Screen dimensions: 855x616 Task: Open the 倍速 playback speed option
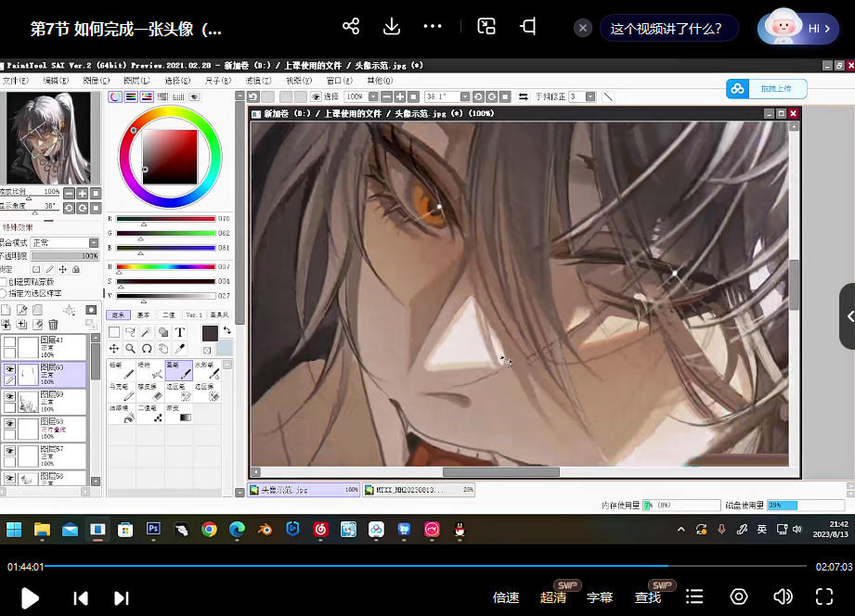[506, 597]
